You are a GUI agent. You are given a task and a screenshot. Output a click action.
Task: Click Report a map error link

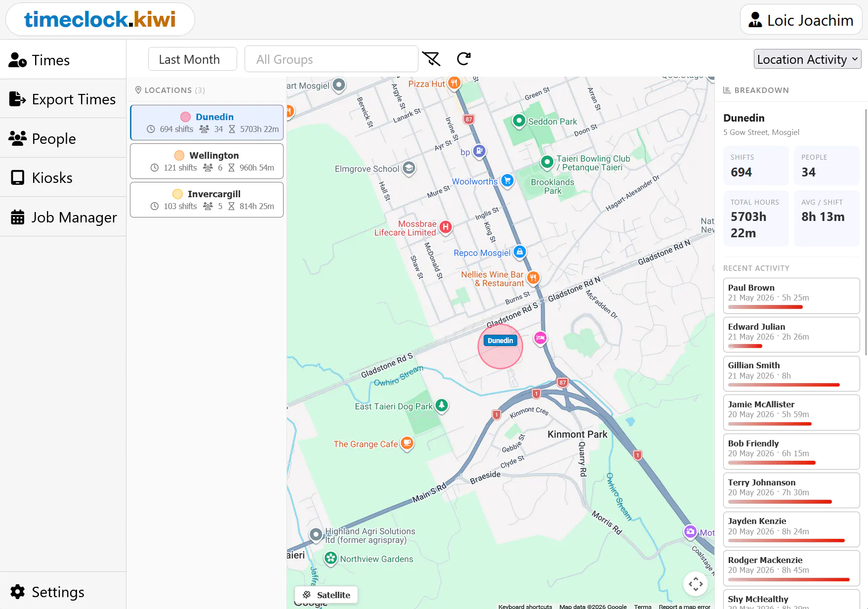[x=684, y=606]
